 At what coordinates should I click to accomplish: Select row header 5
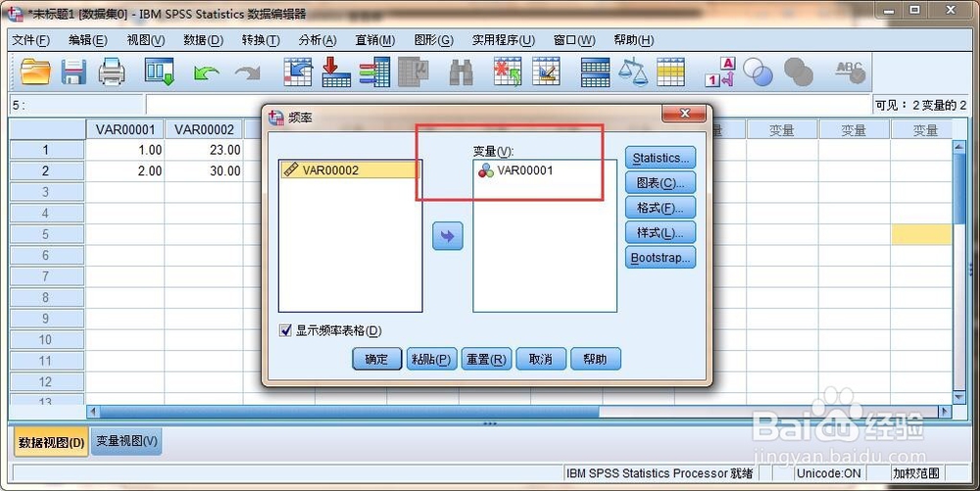[x=46, y=234]
